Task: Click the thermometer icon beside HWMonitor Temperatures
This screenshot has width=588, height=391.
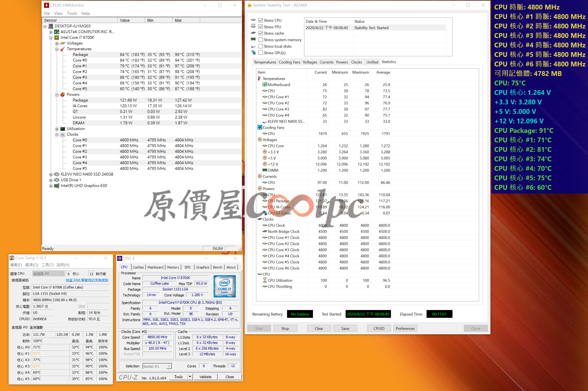Action: click(63, 49)
